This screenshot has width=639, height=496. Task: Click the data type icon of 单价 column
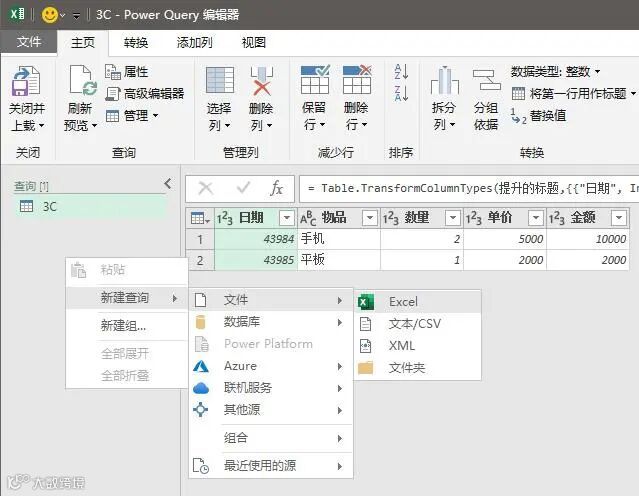pyautogui.click(x=474, y=218)
